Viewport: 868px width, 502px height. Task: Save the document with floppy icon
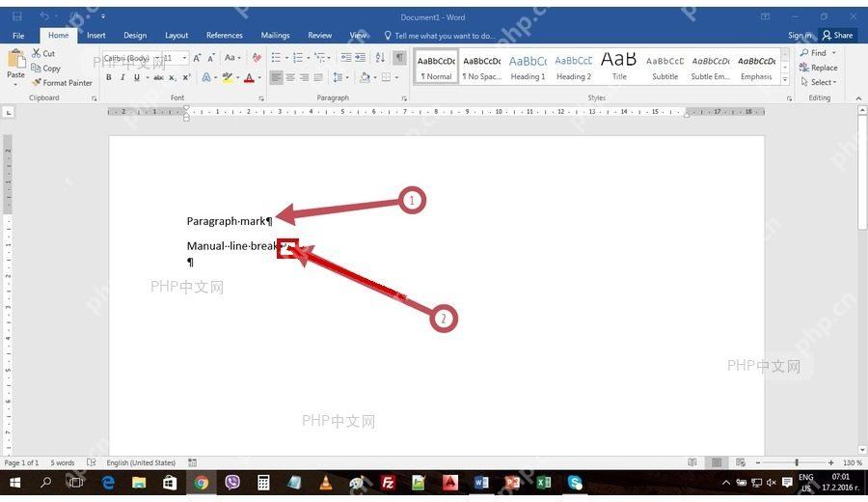tap(17, 16)
